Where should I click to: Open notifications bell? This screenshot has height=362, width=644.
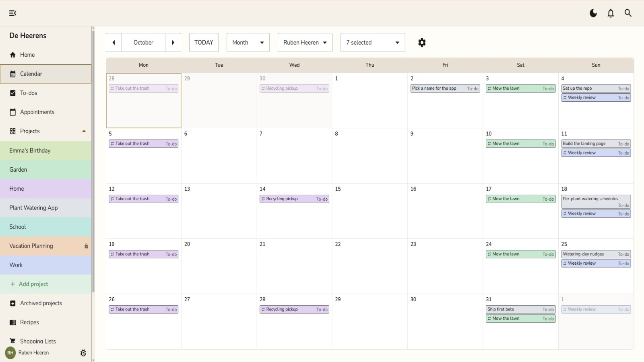pyautogui.click(x=611, y=13)
